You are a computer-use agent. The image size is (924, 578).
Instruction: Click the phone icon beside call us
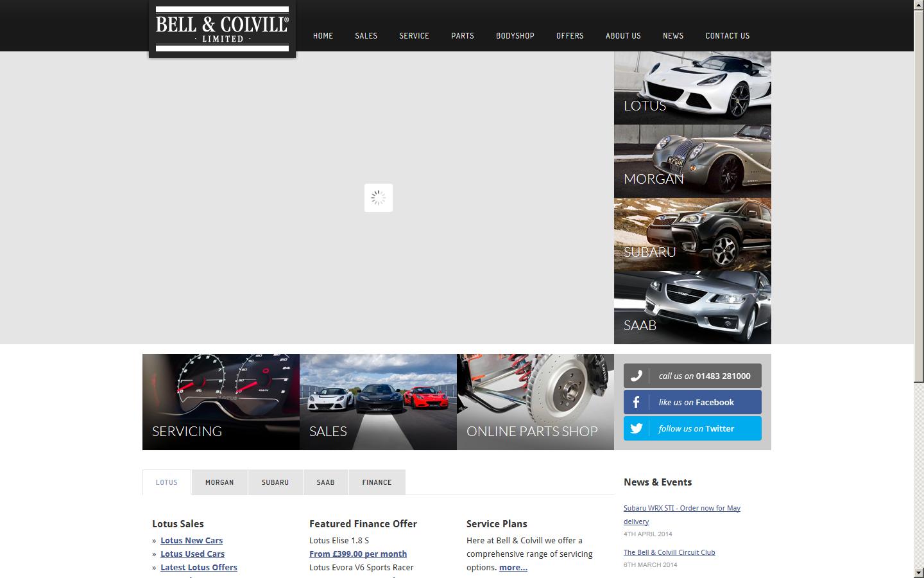pos(636,376)
